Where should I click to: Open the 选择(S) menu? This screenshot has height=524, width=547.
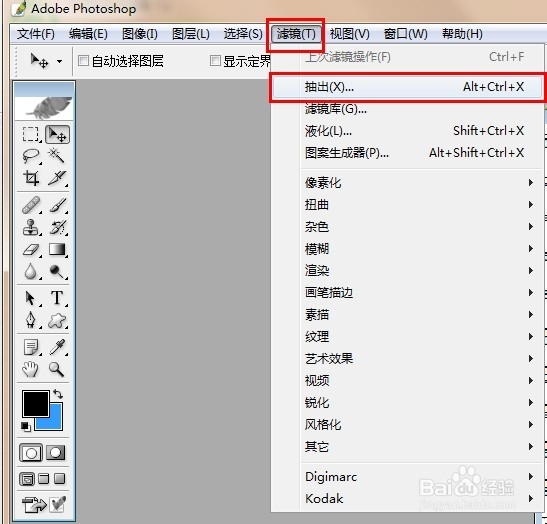tap(243, 34)
